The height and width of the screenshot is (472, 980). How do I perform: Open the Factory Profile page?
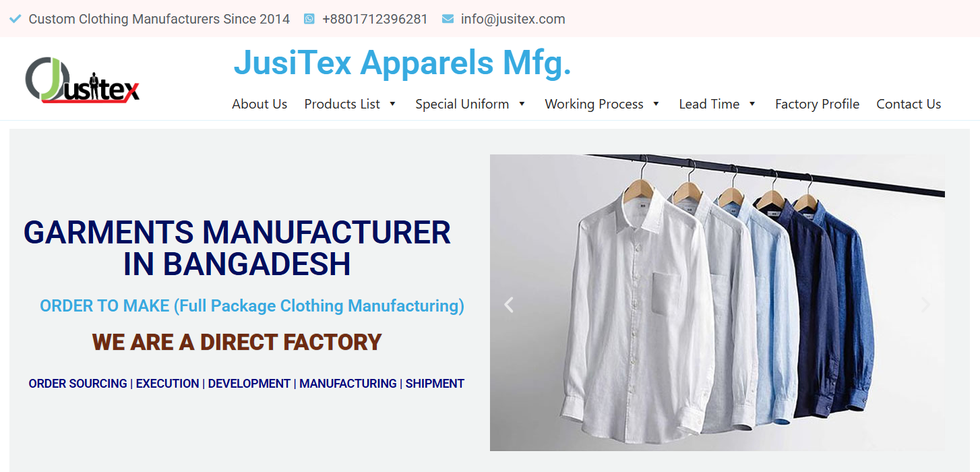click(x=817, y=104)
